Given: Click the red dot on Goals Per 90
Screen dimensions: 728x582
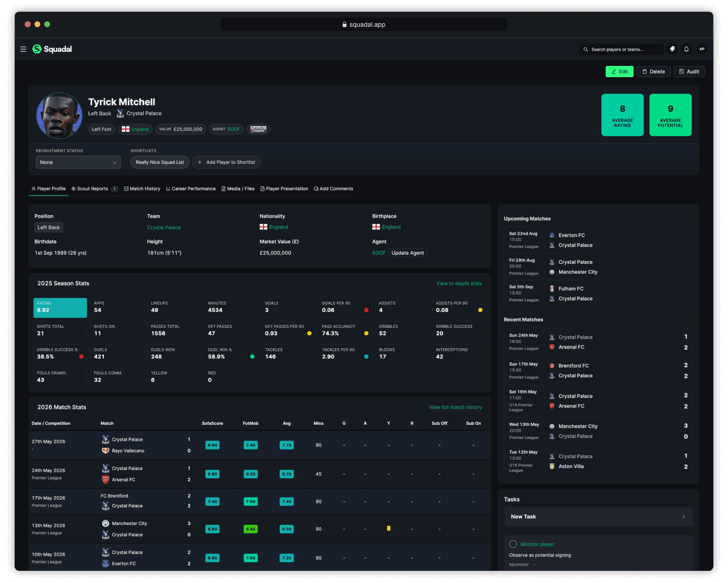Looking at the screenshot, I should point(366,310).
